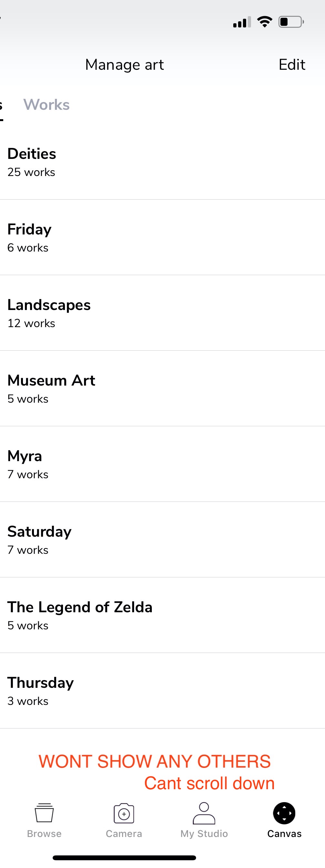Open the Thursday collection

tap(162, 691)
